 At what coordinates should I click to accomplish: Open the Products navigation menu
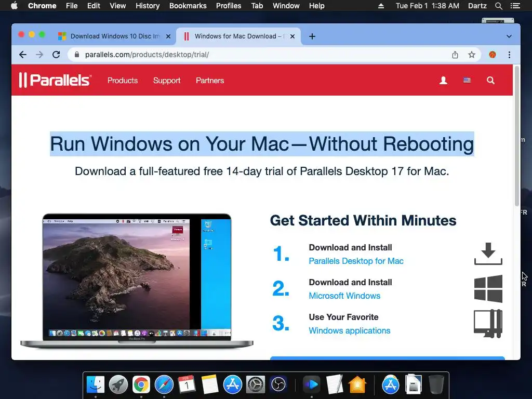coord(123,81)
